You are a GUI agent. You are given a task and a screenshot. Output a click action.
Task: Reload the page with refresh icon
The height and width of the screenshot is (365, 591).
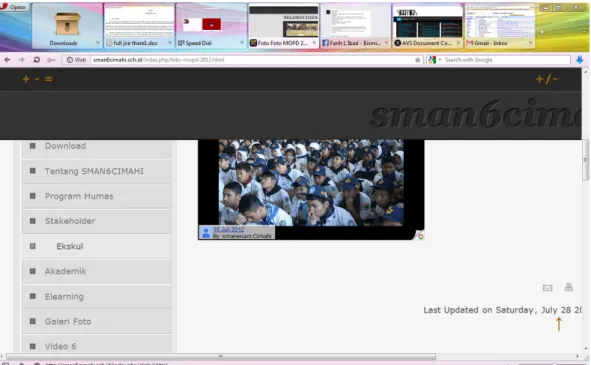[x=37, y=60]
